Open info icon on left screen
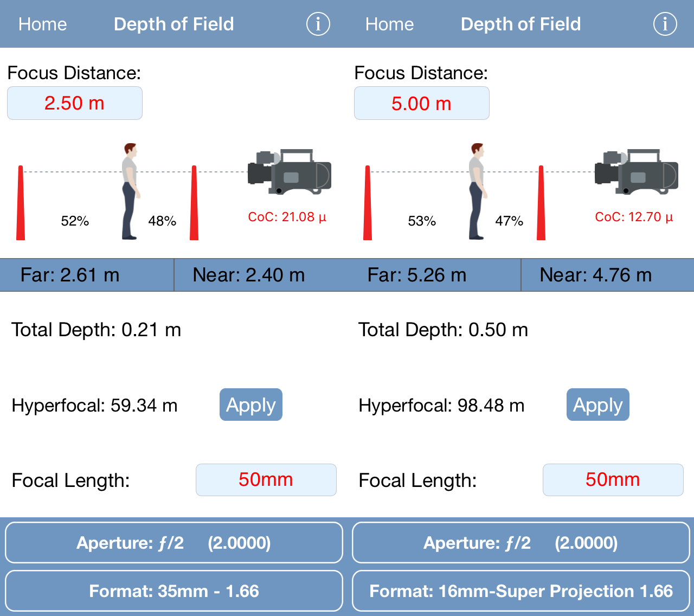The width and height of the screenshot is (694, 616). click(x=318, y=24)
